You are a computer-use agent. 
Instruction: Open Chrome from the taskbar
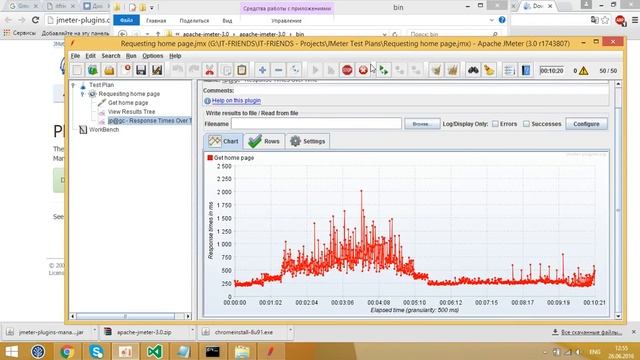(67, 351)
